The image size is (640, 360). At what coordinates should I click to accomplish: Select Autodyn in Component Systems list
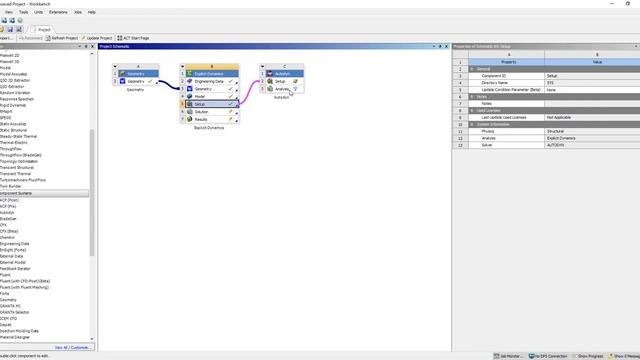7,212
